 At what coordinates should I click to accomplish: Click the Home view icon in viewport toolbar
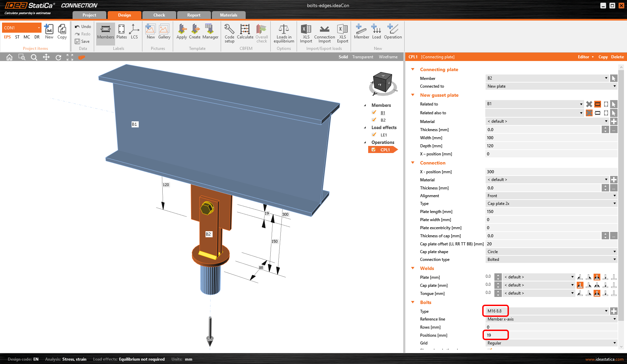coord(9,57)
